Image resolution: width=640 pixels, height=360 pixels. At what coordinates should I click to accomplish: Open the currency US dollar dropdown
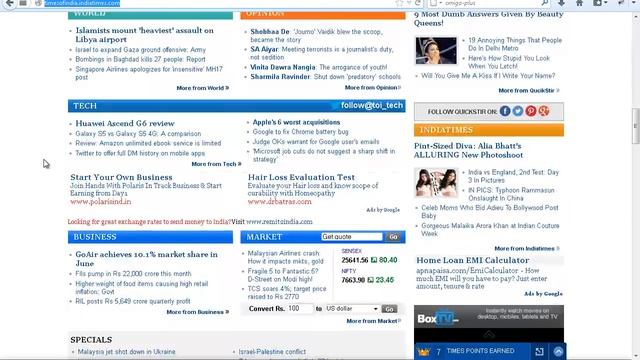click(352, 309)
